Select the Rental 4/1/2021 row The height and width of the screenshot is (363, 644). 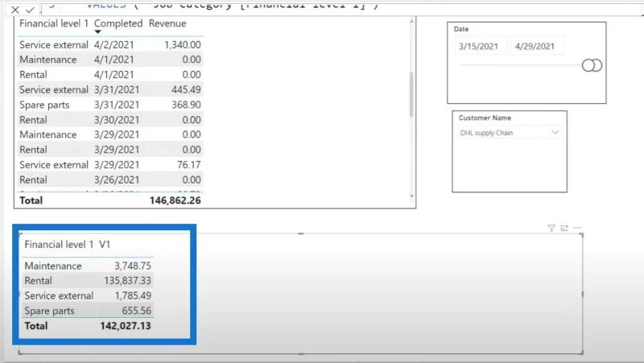tap(110, 75)
